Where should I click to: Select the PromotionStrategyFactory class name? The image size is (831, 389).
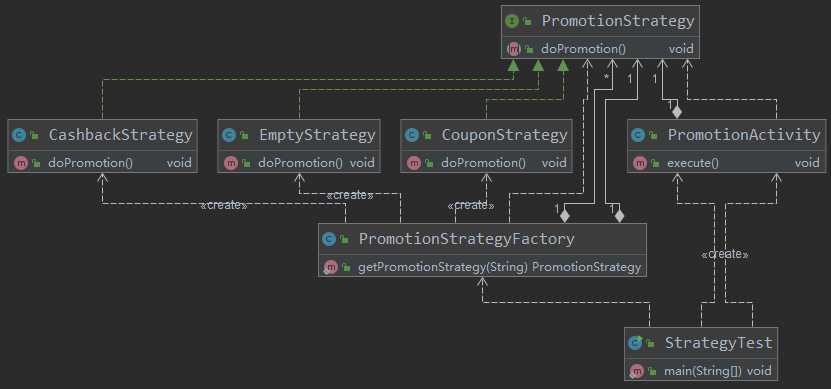pyautogui.click(x=466, y=239)
